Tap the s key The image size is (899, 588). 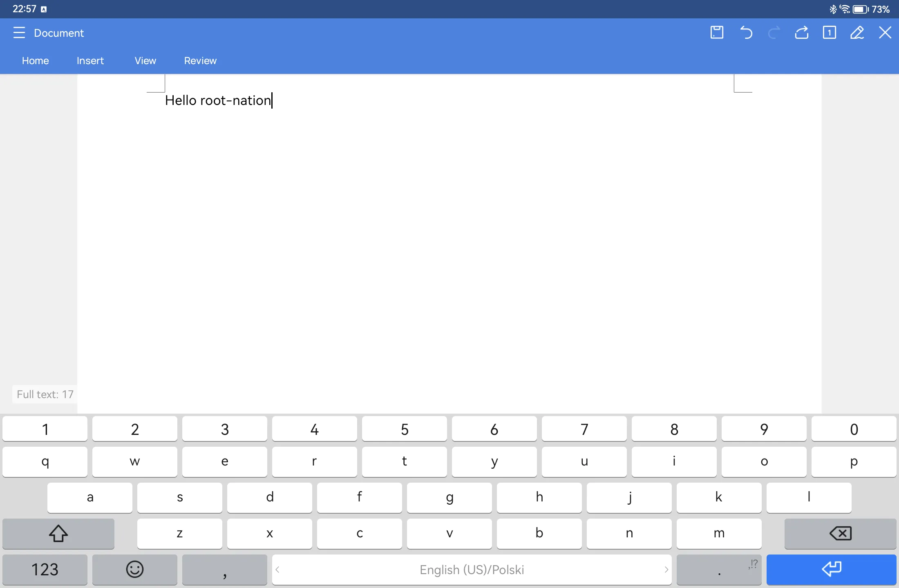coord(180,497)
